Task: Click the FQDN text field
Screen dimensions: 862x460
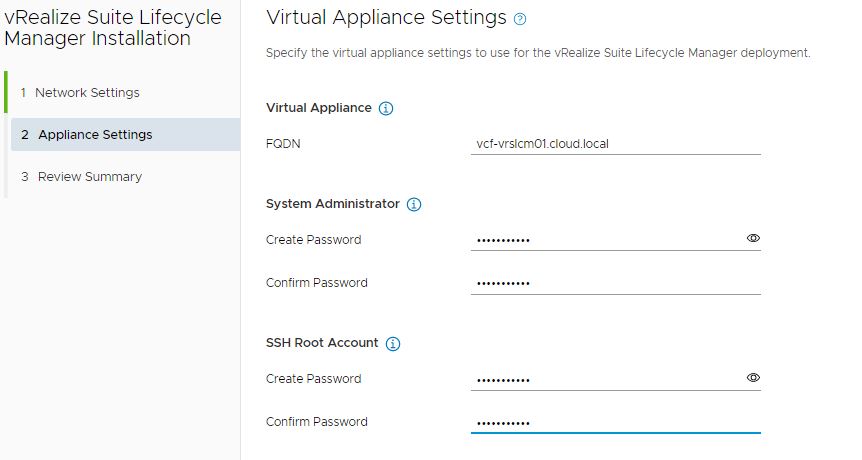Action: (615, 144)
